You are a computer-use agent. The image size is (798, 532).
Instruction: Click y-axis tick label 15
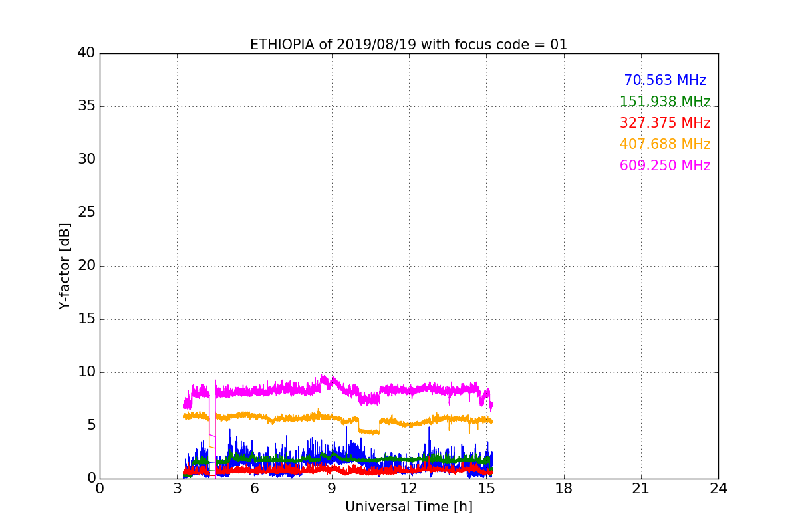tap(86, 319)
